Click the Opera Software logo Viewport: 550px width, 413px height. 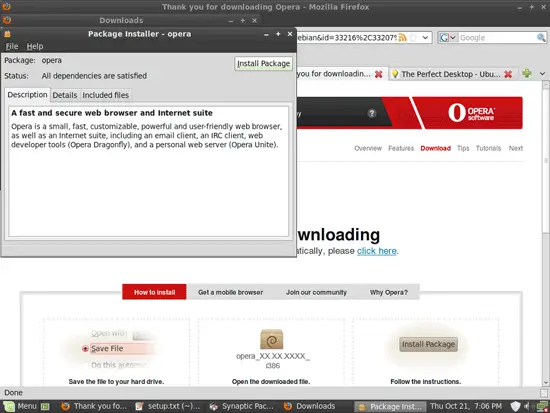pos(471,113)
